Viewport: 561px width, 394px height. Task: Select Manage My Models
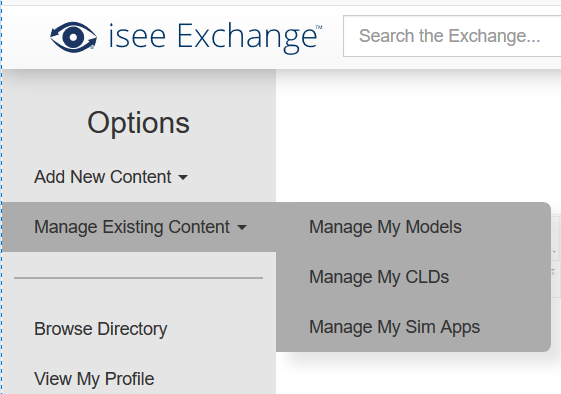click(x=385, y=227)
